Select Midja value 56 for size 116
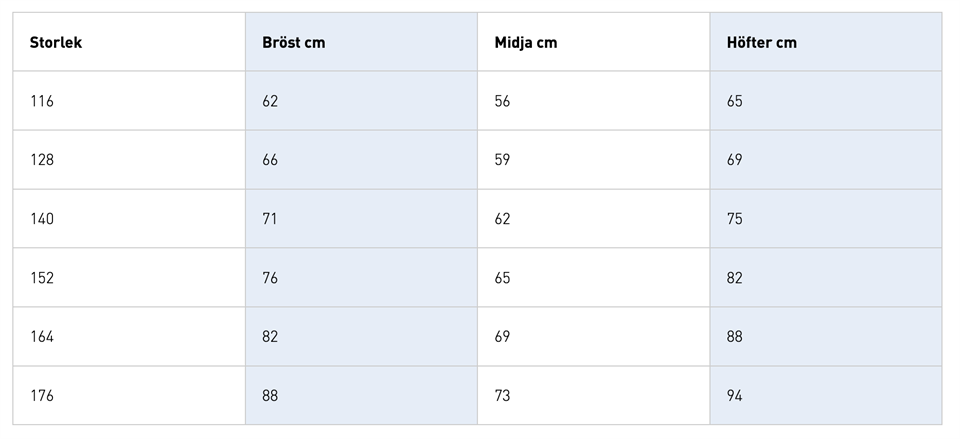960x439 pixels. (502, 101)
